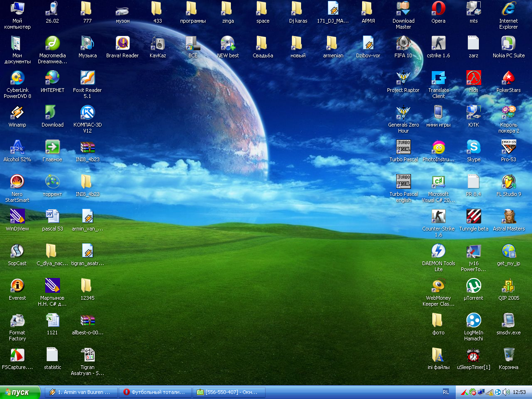
Task: Click the FL Studio 9 icon
Action: (508, 182)
